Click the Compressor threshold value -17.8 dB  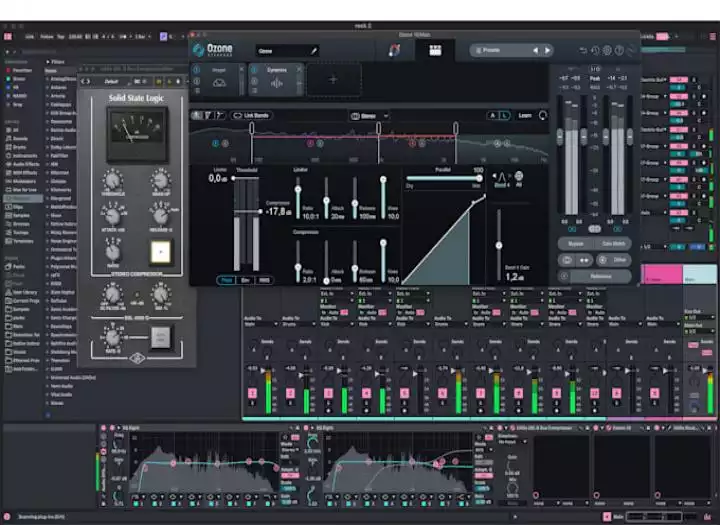278,212
